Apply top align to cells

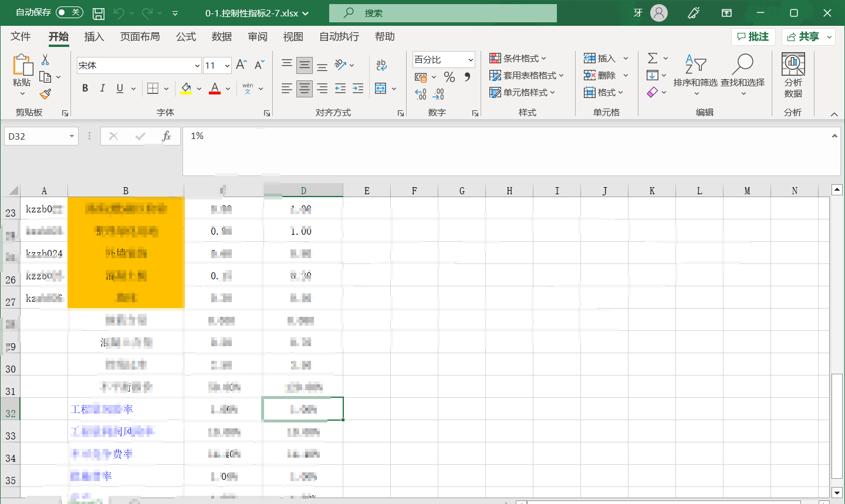tap(287, 65)
